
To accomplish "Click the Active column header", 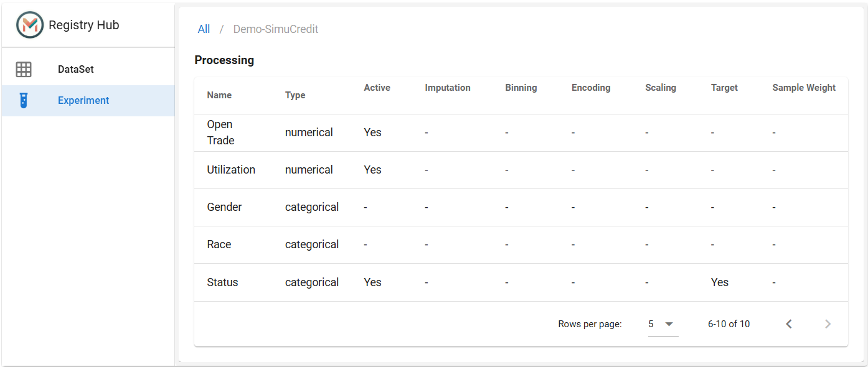I will coord(377,88).
